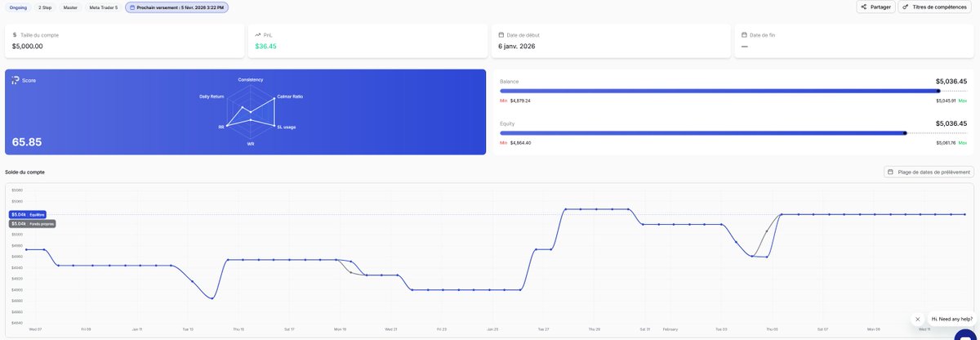
Task: Click the SL usage radar label
Action: 287,127
